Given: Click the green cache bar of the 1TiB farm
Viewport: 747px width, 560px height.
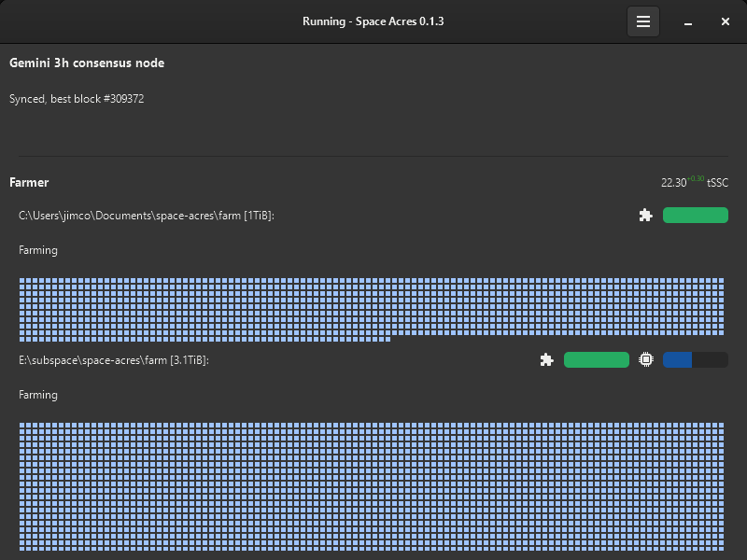Looking at the screenshot, I should click(695, 216).
